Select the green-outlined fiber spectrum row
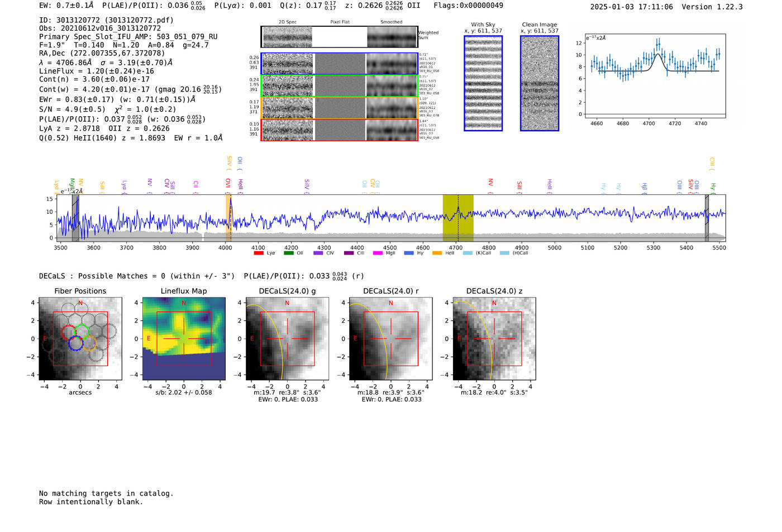Image resolution: width=782 pixels, height=532 pixels. click(340, 86)
